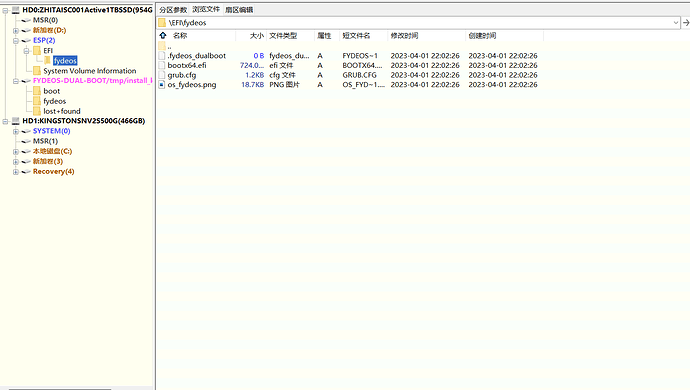
Task: Expand the 本地磁盘(C:) partition node
Action: [x=16, y=151]
